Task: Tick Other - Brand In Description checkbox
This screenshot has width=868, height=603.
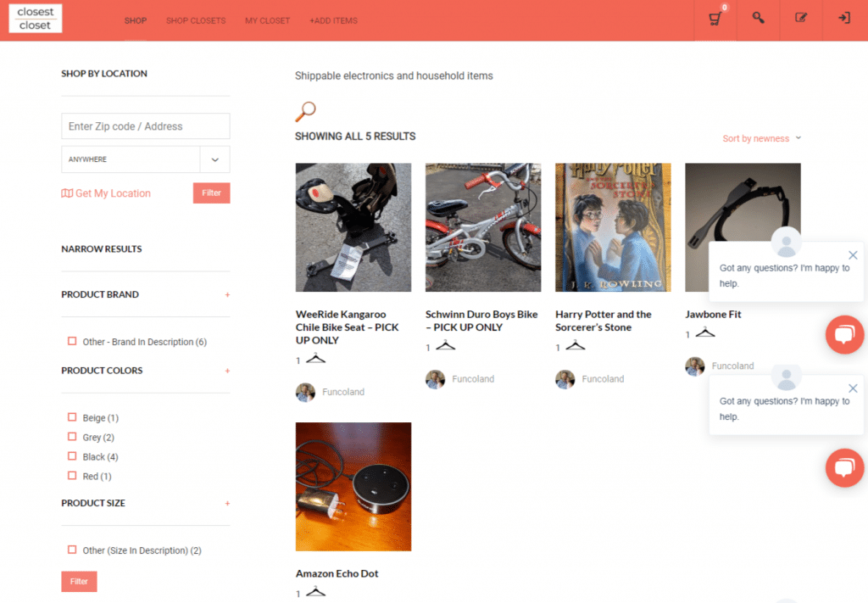Action: (72, 342)
